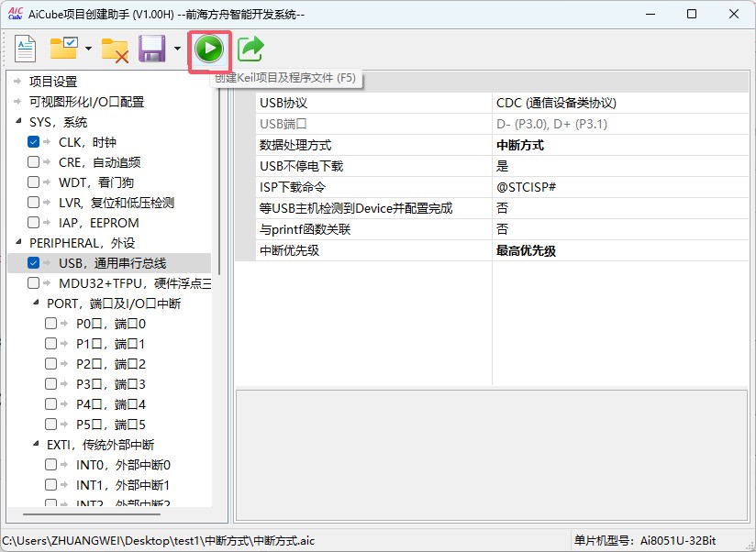
Task: Select P3口, 端口3 tree item
Action: 111,384
